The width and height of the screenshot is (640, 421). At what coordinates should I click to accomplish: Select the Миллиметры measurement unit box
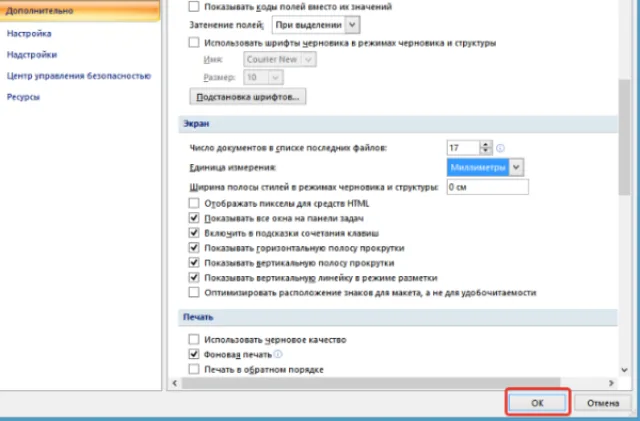coord(478,167)
